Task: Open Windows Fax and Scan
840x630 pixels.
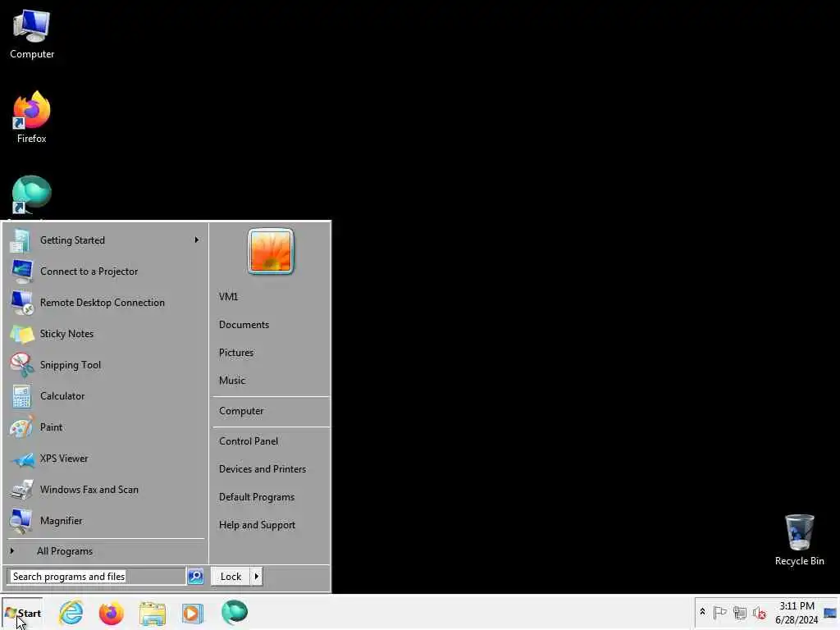Action: (x=89, y=490)
